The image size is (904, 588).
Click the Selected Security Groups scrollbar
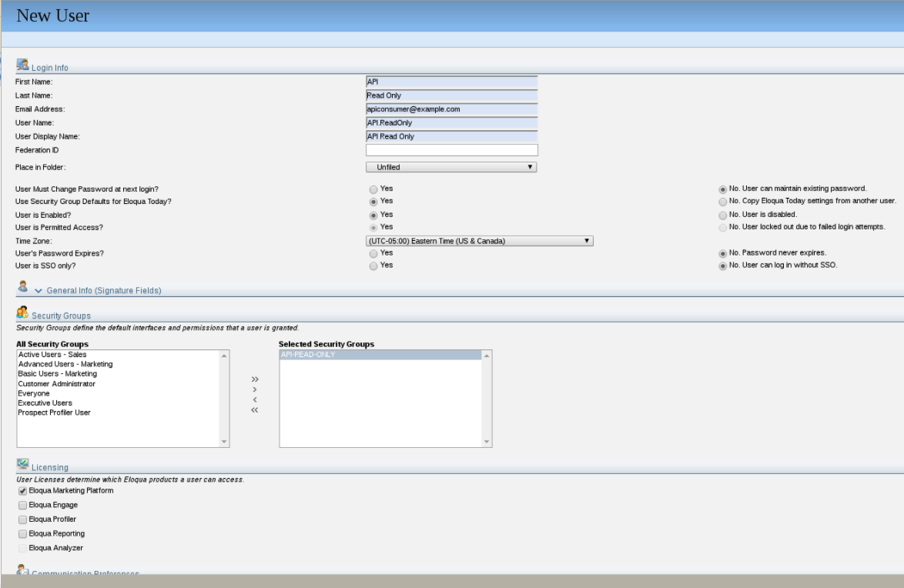[486, 396]
